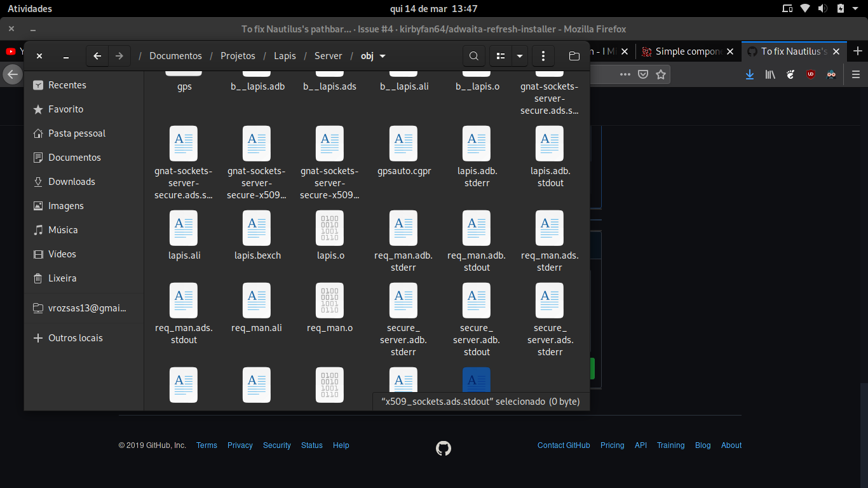Open vrozsas13@gmai... account location
The height and width of the screenshot is (488, 868).
84,308
